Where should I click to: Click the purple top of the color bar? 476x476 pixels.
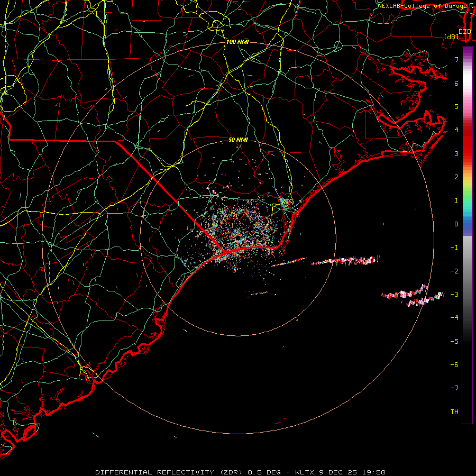click(x=467, y=52)
